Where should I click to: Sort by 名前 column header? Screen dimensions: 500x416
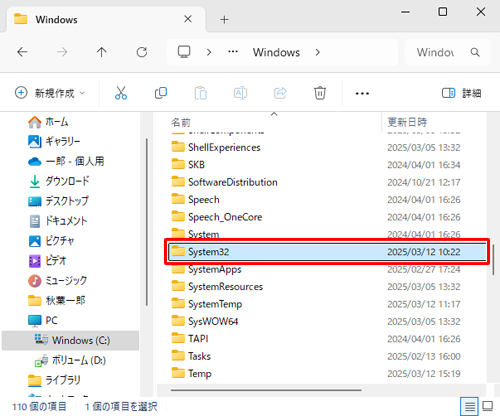[181, 122]
